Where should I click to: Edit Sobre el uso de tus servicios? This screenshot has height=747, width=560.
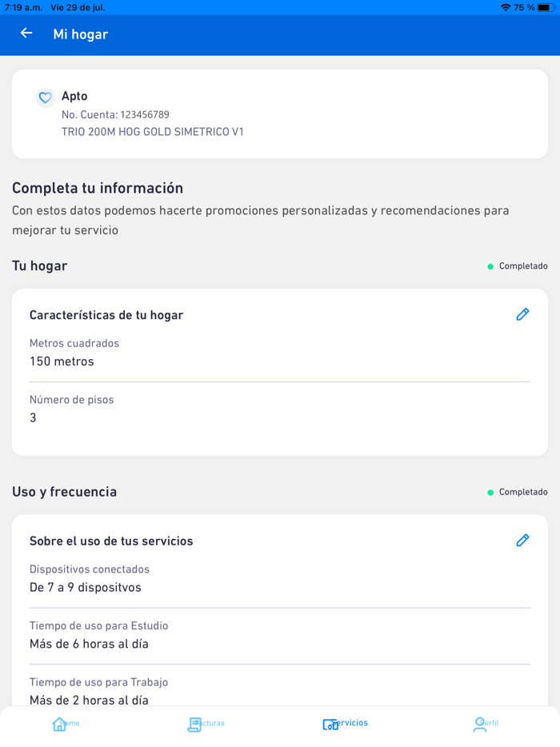point(522,541)
